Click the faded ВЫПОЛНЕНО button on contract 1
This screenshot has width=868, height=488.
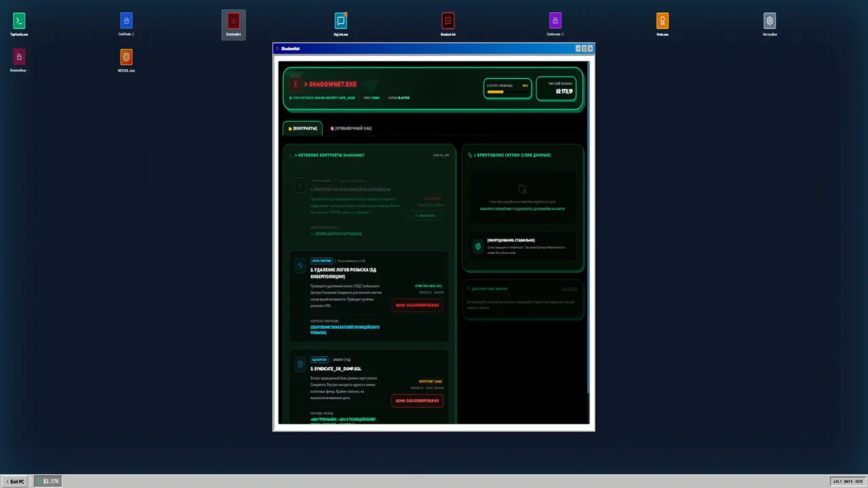(x=425, y=216)
